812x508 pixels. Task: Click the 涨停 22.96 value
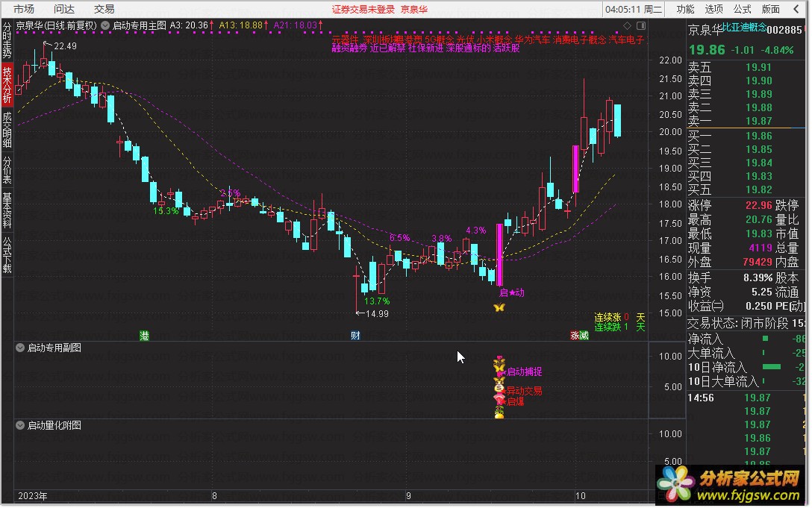[759, 206]
